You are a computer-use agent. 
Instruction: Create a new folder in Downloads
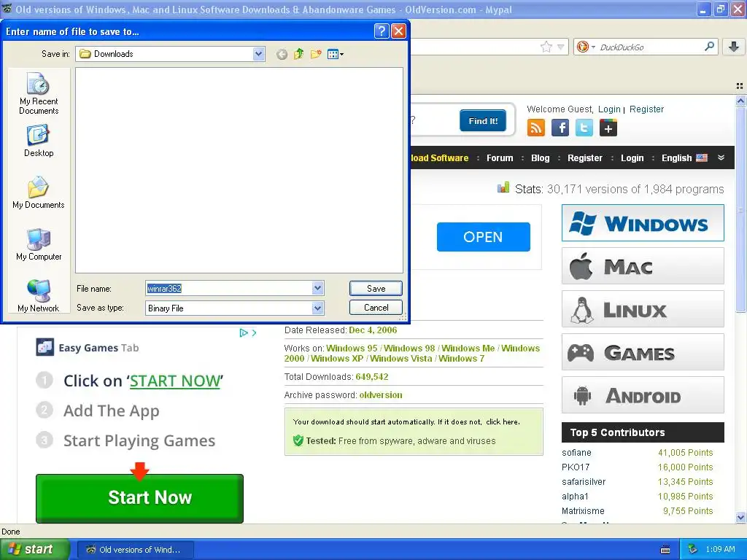tap(315, 54)
